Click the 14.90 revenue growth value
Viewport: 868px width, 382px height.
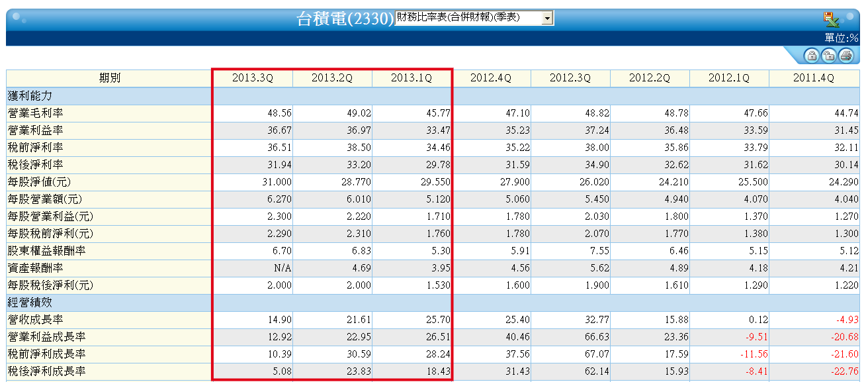(279, 320)
